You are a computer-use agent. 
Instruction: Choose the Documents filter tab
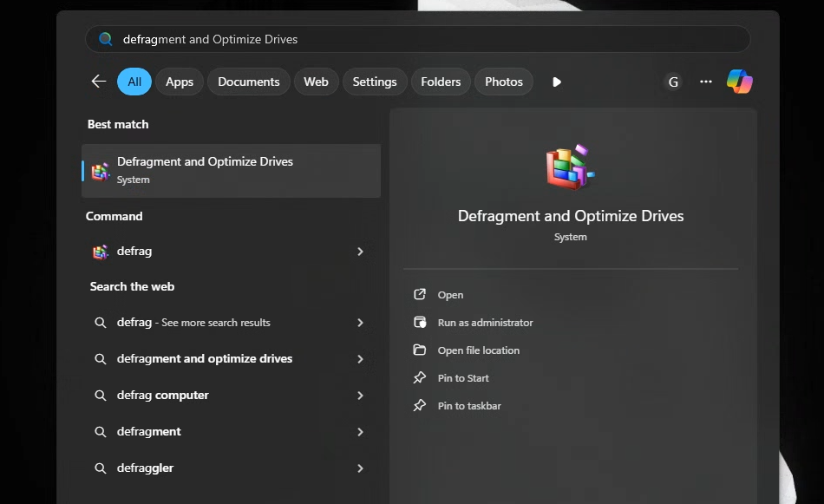[x=248, y=82]
